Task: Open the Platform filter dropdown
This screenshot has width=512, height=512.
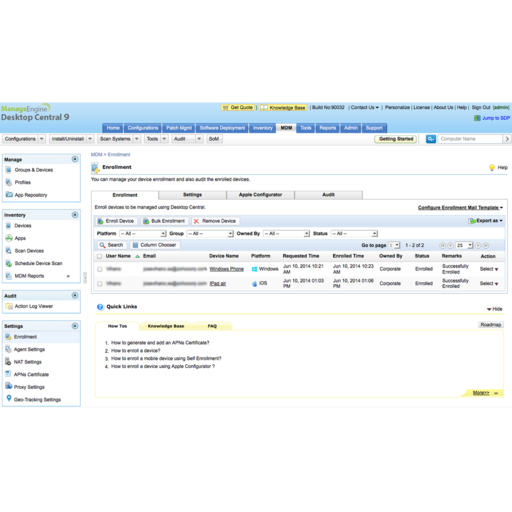Action: coord(143,234)
